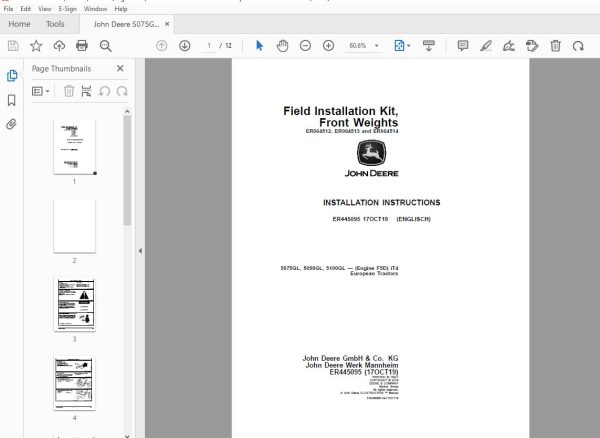Click the Stamp tool icon
Viewport: 600px width, 438px height.
click(x=532, y=46)
